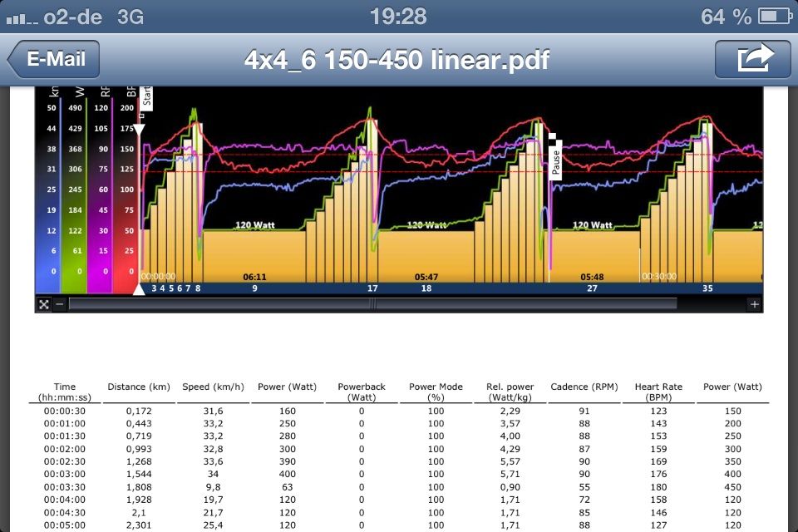Select the Start marker flag
This screenshot has width=798, height=532.
(x=146, y=99)
